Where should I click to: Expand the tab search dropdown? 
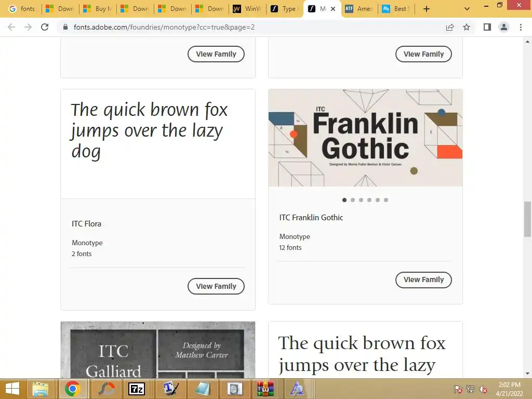pyautogui.click(x=467, y=9)
